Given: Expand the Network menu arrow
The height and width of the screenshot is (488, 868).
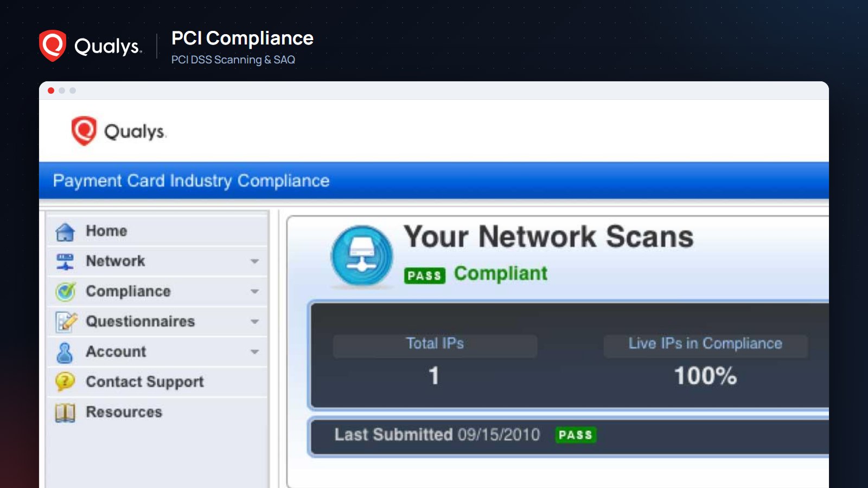Looking at the screenshot, I should point(254,261).
